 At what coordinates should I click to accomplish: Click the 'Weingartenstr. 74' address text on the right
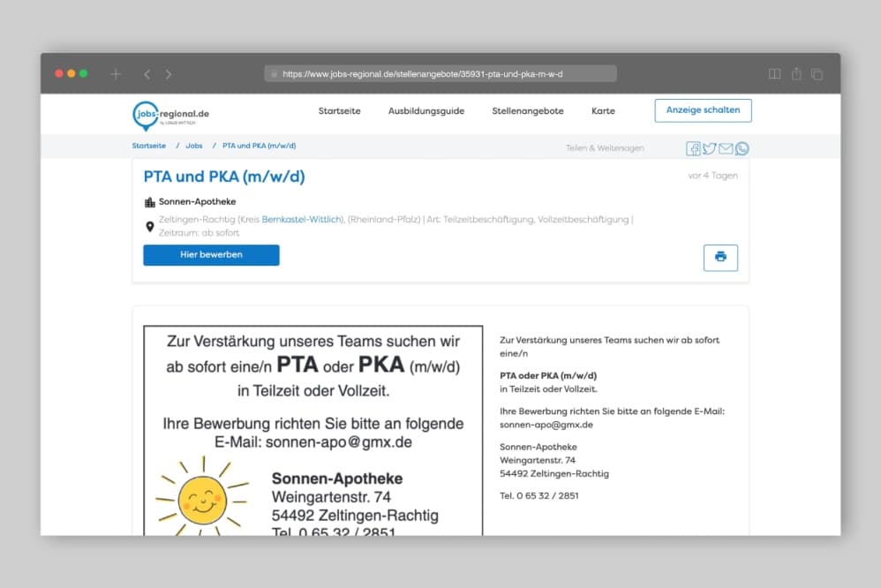(x=537, y=460)
